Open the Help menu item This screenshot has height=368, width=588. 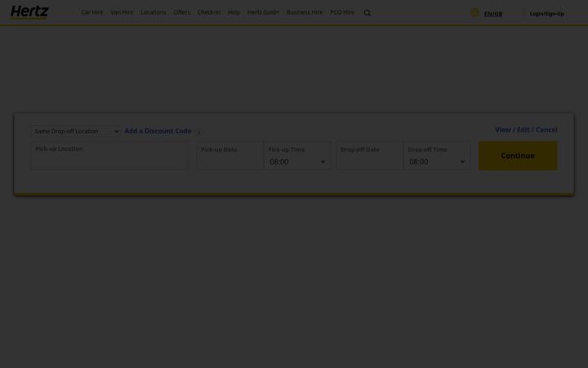point(234,12)
